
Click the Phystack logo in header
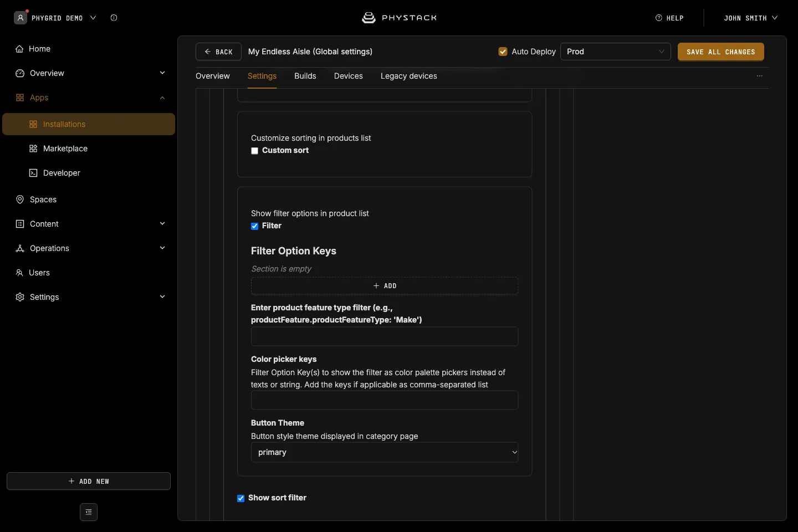tap(400, 18)
